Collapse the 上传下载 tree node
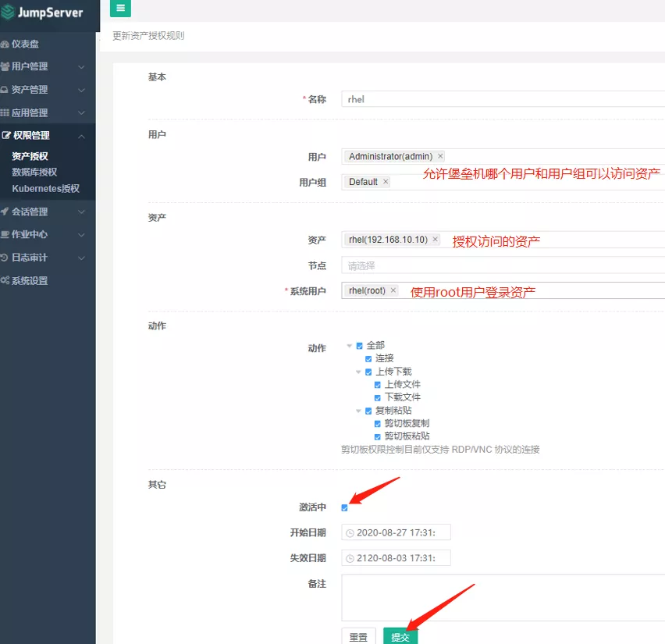Viewport: 665px width, 644px height. [x=359, y=372]
